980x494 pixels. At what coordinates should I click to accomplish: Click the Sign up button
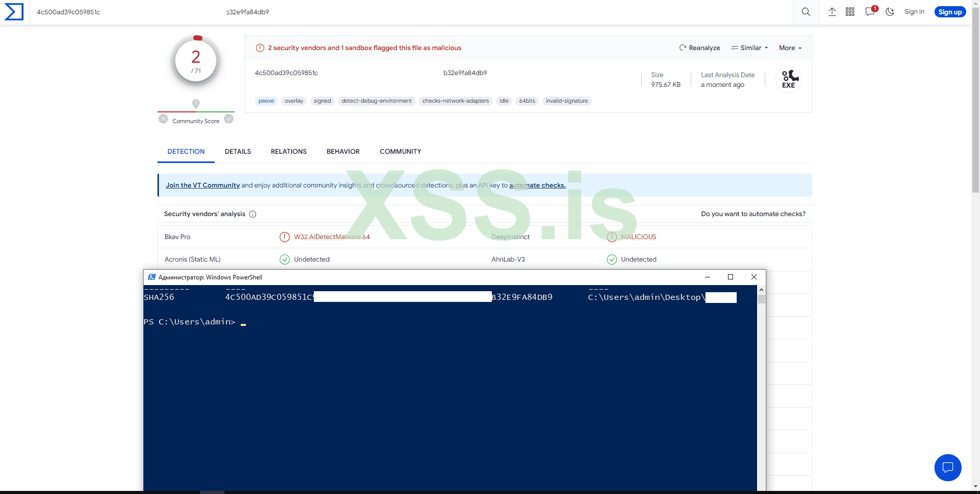coord(950,12)
